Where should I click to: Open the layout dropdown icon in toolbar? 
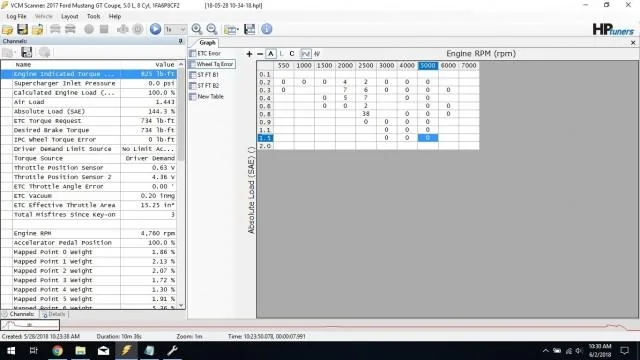(231, 29)
